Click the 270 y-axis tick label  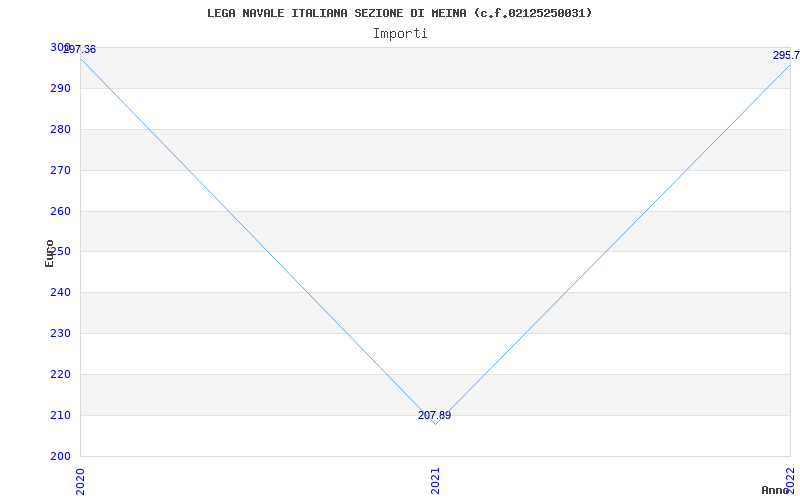(60, 170)
